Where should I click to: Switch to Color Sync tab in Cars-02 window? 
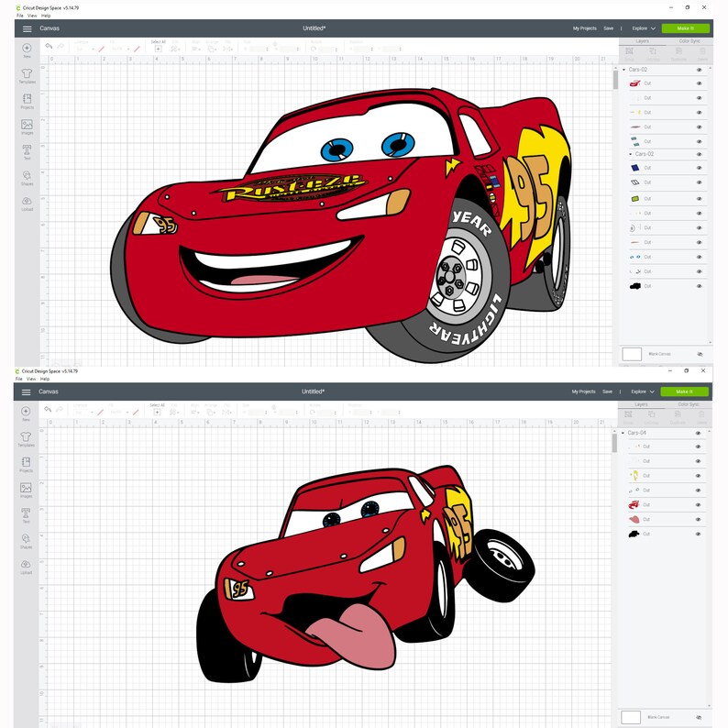coord(689,41)
